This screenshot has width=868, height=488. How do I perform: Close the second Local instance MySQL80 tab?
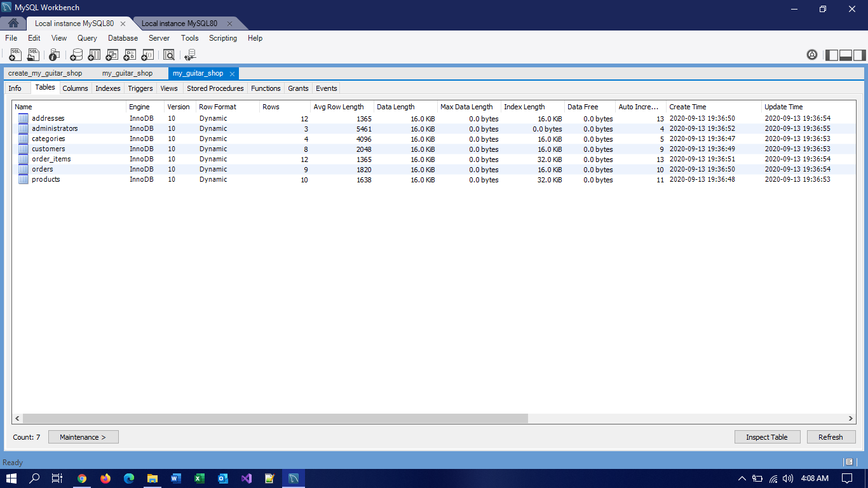click(229, 24)
